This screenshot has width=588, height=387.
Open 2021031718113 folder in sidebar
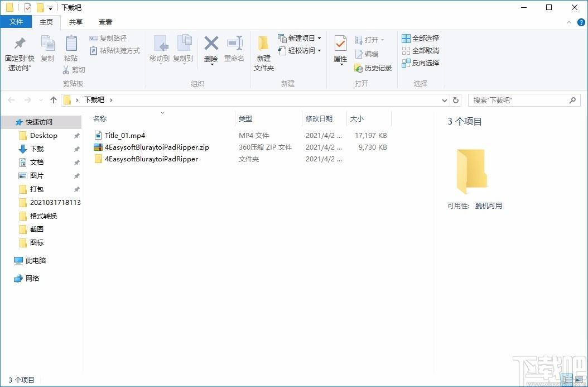(55, 202)
